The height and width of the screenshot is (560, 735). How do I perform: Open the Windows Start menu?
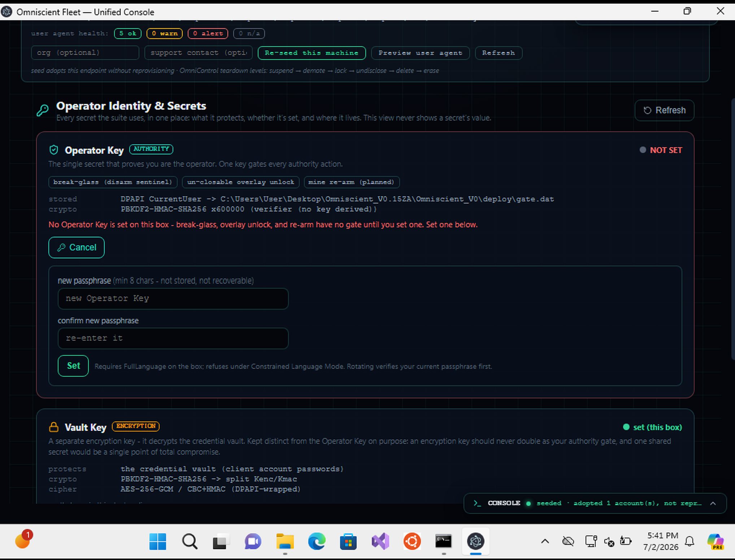click(x=158, y=541)
